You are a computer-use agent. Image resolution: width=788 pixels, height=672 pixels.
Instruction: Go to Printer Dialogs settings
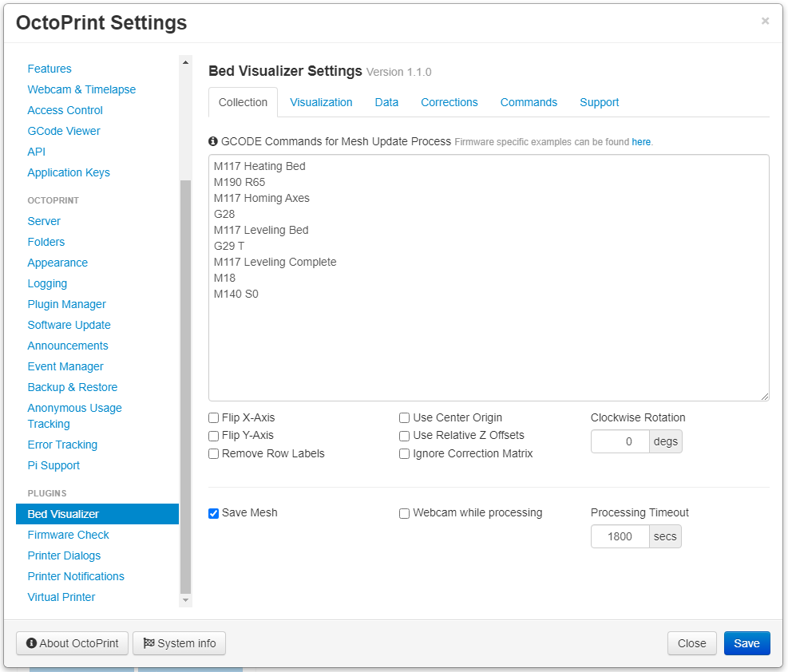(x=64, y=555)
